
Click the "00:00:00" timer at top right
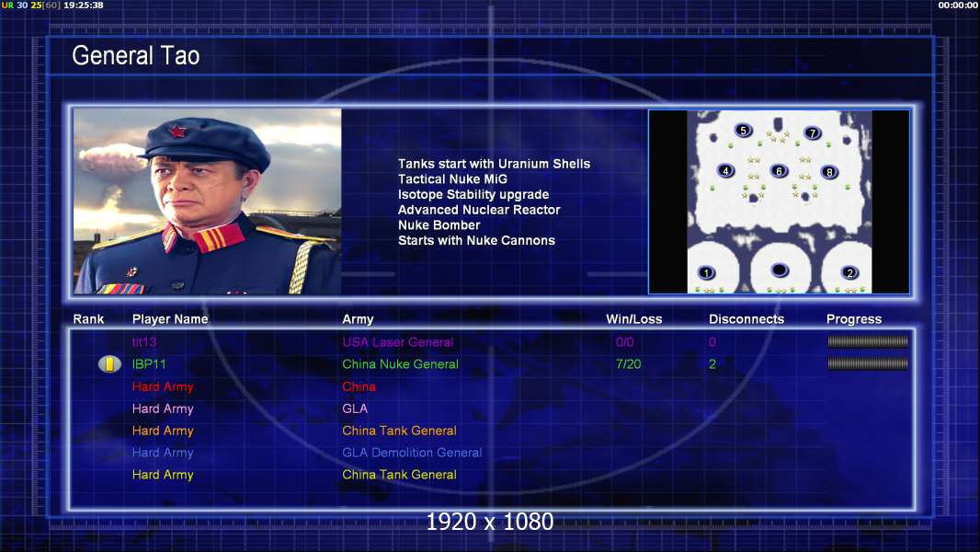(958, 5)
